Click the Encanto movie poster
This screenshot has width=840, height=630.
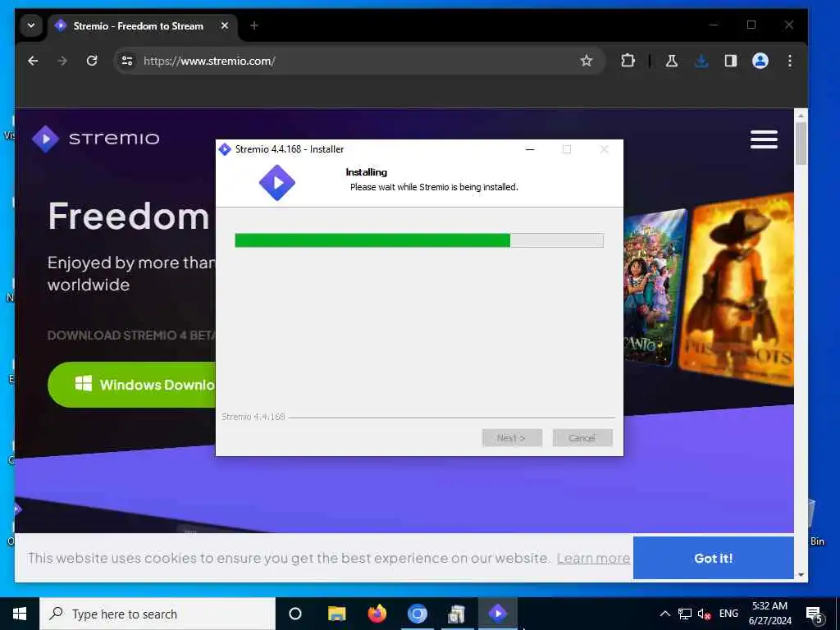pyautogui.click(x=655, y=290)
